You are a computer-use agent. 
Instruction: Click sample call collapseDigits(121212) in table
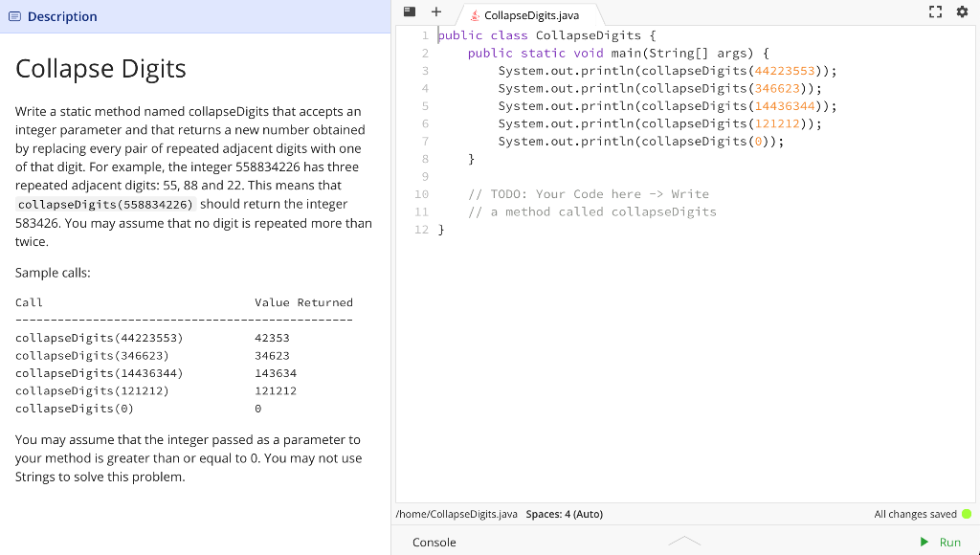tap(92, 390)
